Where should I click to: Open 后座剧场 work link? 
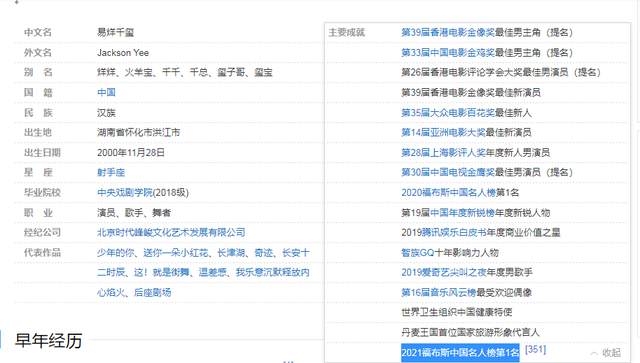pos(152,292)
